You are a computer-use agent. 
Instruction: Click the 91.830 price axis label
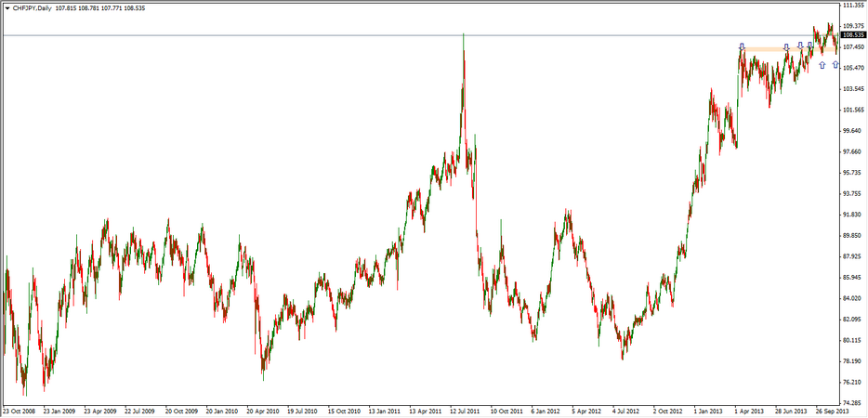coord(853,215)
